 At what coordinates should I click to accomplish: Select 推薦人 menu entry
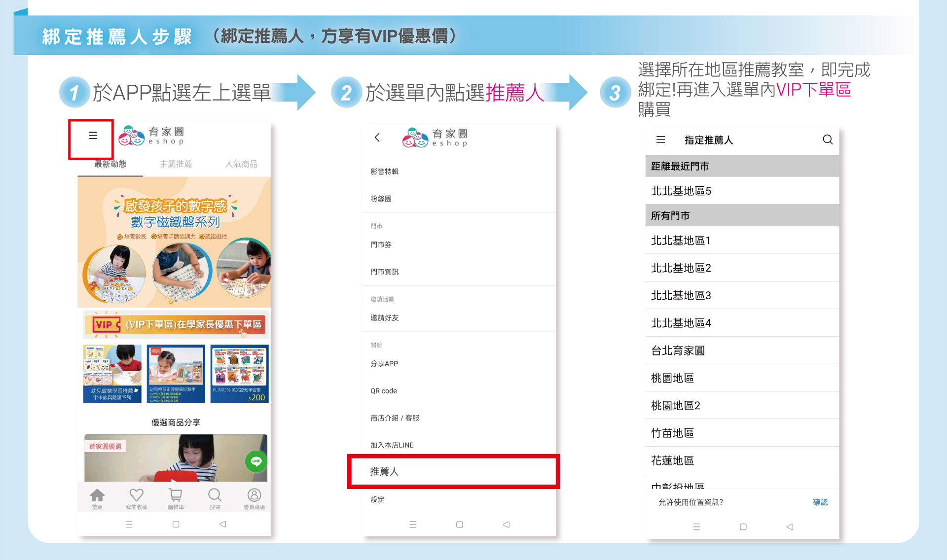[x=454, y=472]
